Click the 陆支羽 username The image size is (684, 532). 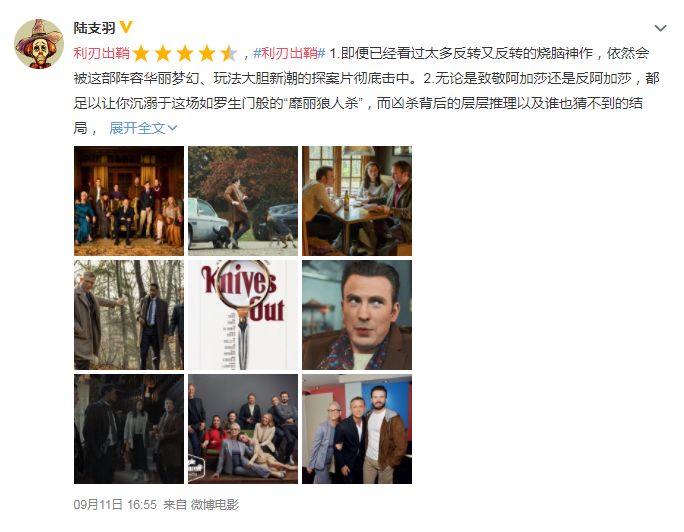[x=94, y=28]
